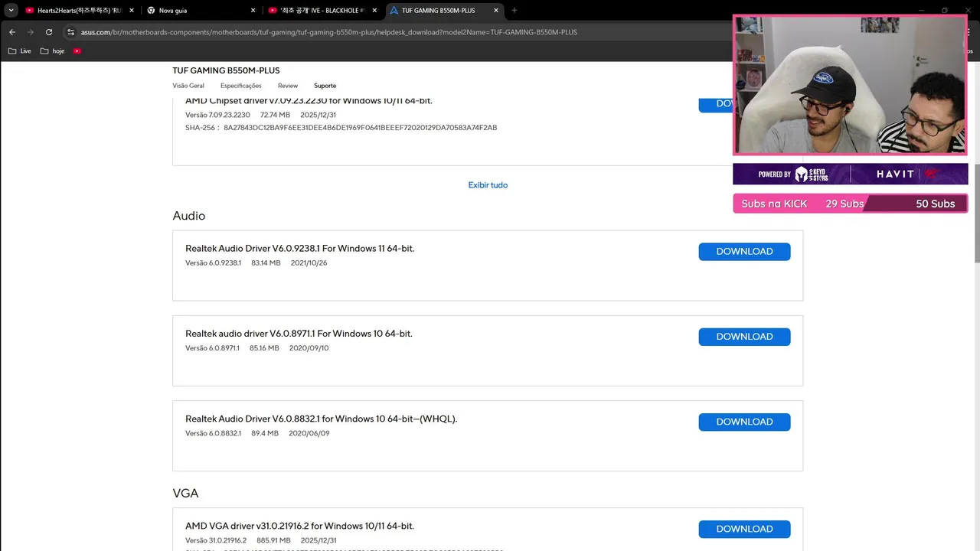Click the AMD Chipset driver V7.09.23.2230 title

tap(309, 101)
